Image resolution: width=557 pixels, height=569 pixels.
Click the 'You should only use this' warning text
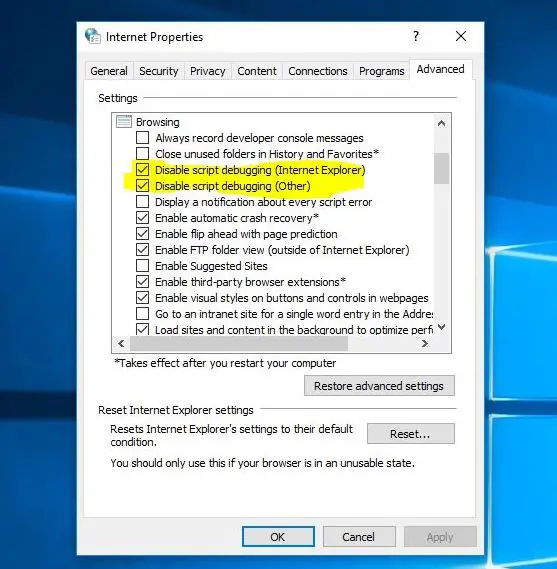[262, 463]
